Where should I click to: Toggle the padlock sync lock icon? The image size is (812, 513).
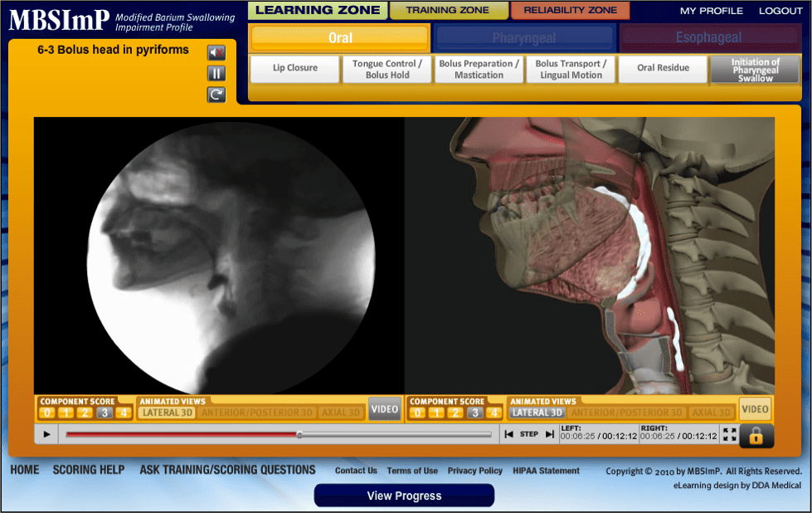pos(756,435)
